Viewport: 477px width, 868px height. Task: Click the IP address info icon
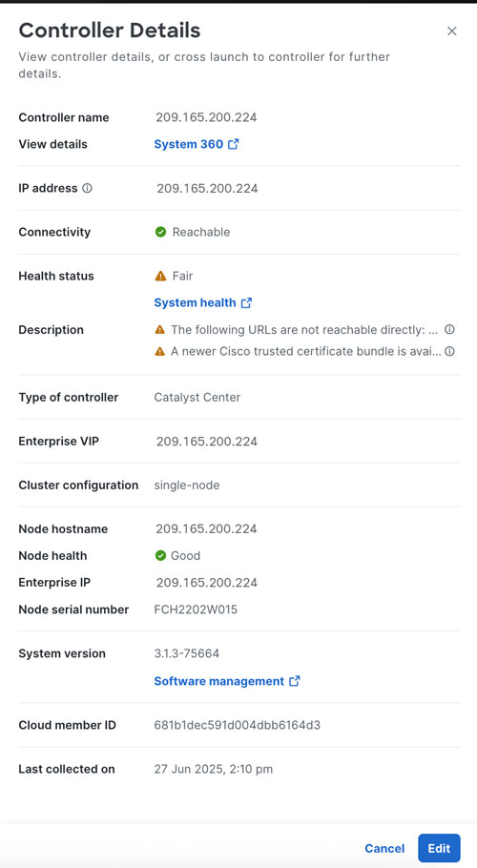(87, 188)
